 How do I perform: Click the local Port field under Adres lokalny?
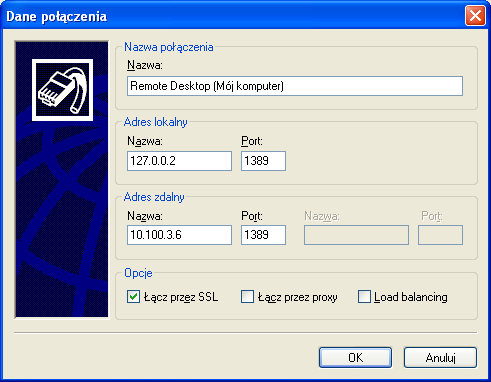(263, 161)
